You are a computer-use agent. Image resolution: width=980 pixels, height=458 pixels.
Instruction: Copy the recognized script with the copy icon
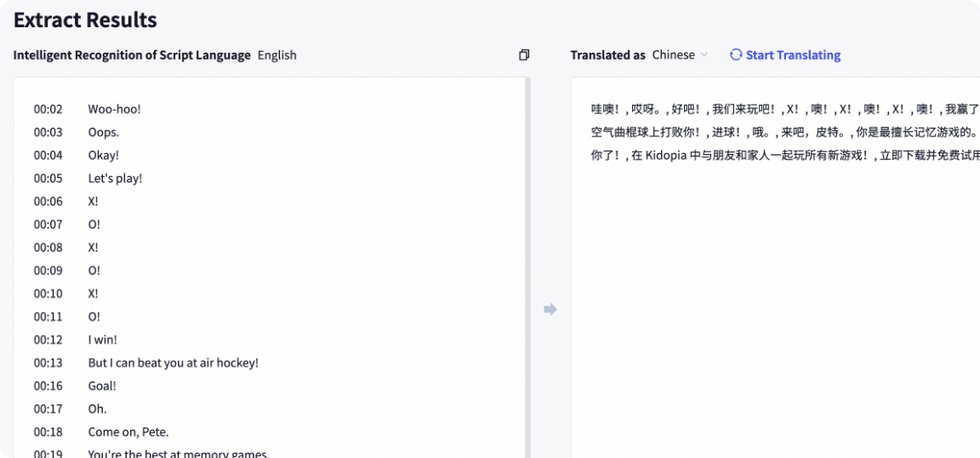point(524,55)
